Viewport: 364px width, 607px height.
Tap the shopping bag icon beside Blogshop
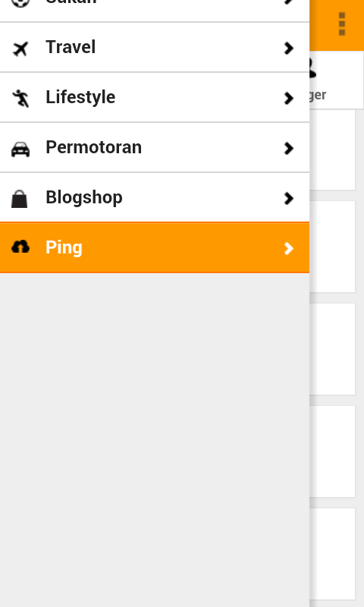click(x=20, y=199)
